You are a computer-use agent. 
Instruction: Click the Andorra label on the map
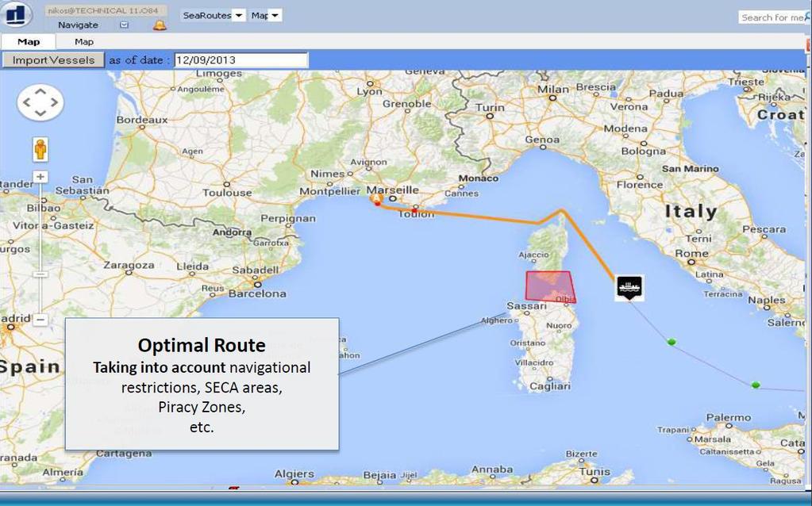click(232, 232)
